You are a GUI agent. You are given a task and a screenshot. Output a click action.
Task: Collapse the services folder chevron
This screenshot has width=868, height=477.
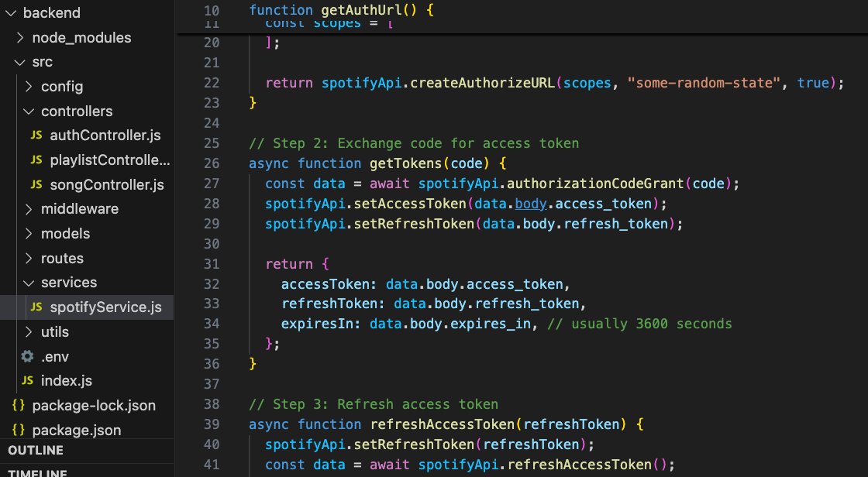(x=29, y=283)
